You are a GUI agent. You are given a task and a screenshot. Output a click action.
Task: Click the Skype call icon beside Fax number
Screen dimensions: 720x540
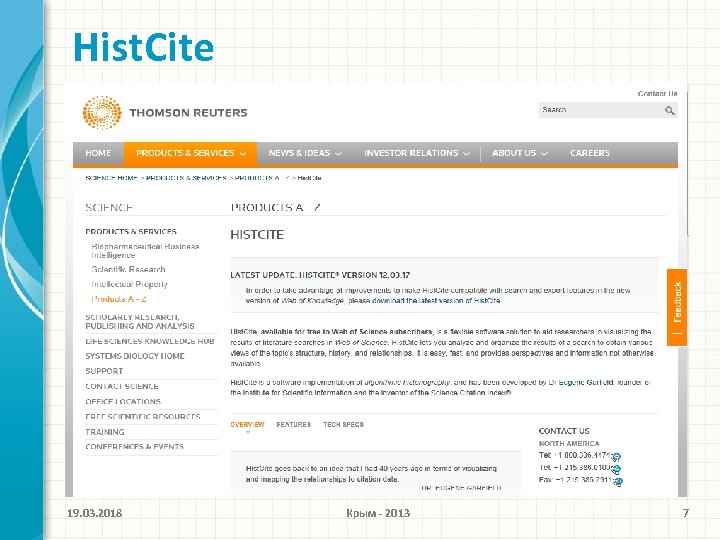[x=618, y=481]
